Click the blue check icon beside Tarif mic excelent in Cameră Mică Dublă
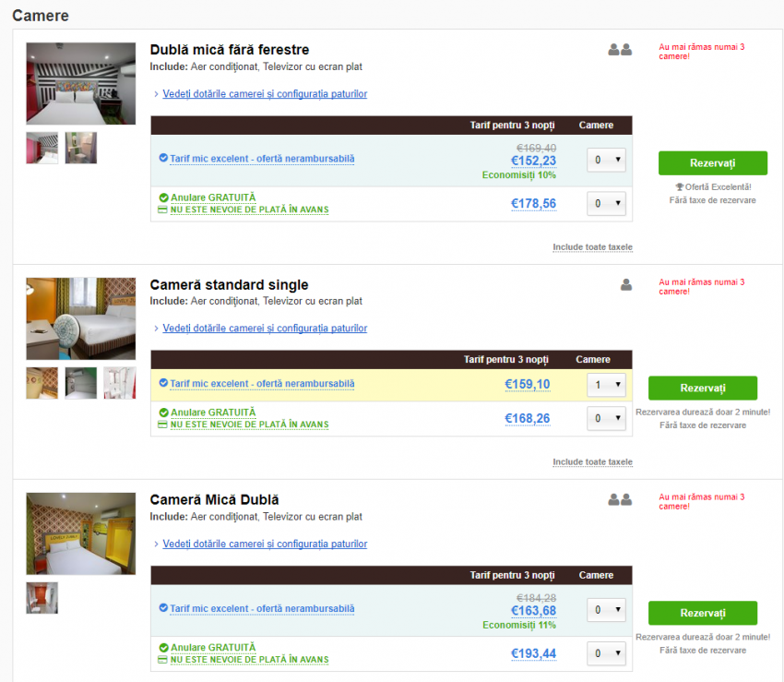Viewport: 784px width, 682px height. 163,607
